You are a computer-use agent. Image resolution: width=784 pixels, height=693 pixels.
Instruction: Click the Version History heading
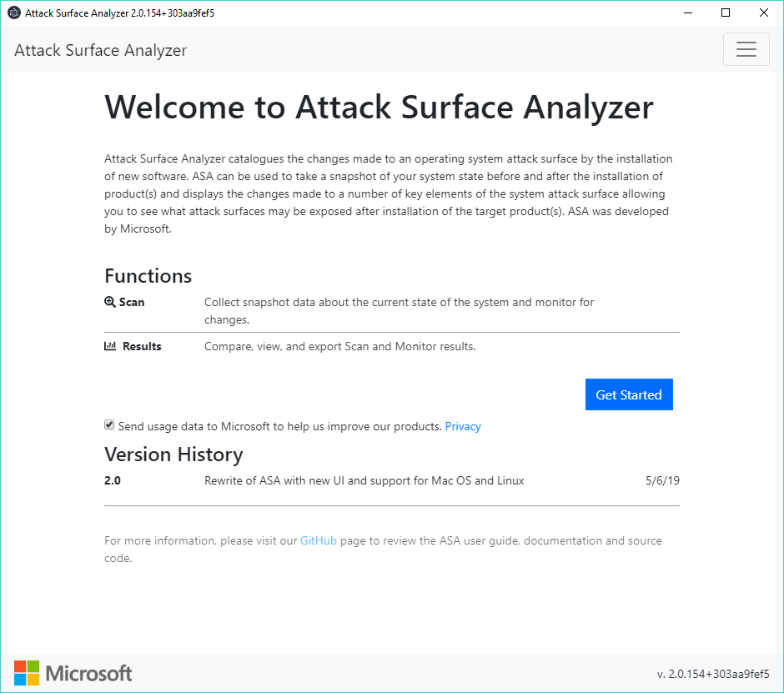(173, 454)
